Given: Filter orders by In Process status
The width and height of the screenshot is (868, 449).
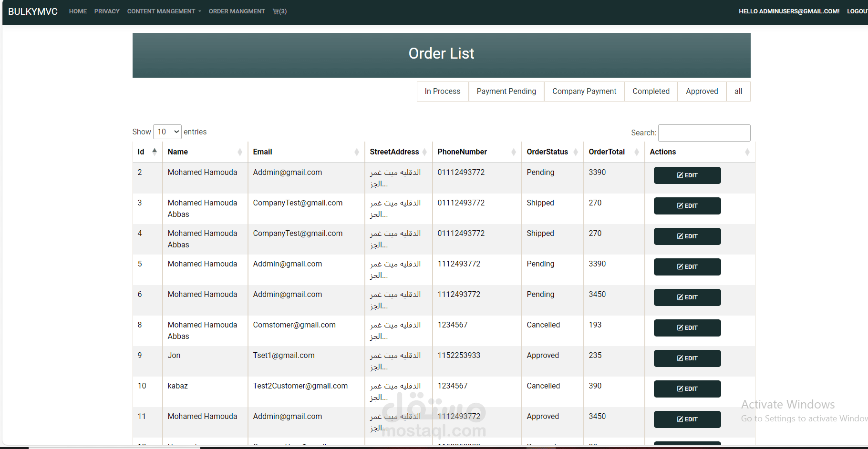Looking at the screenshot, I should tap(442, 92).
